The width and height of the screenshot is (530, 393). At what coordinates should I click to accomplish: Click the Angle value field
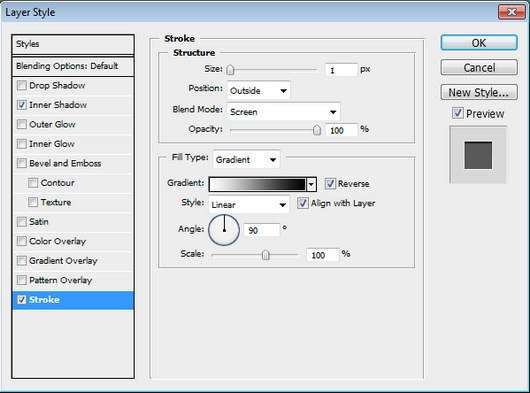[262, 230]
